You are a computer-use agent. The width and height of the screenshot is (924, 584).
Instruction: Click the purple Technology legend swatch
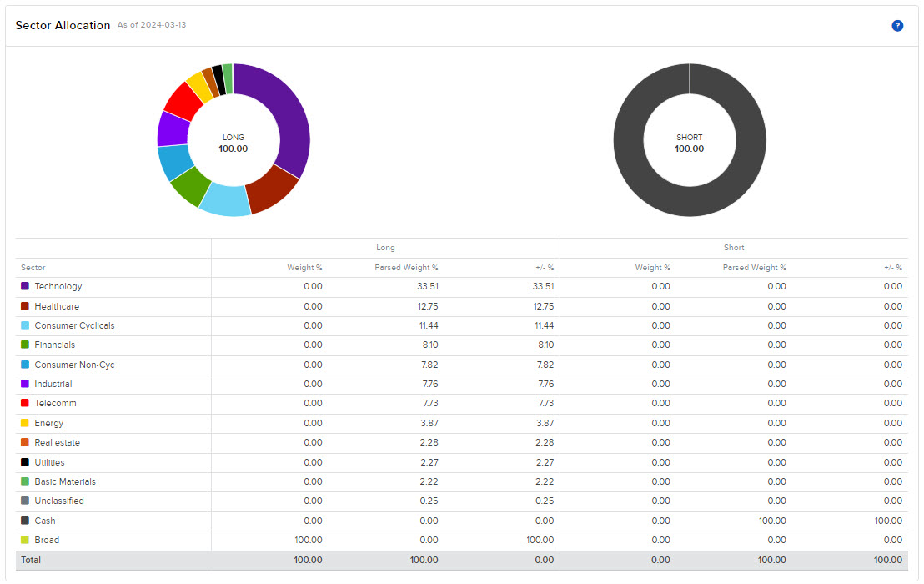pos(25,287)
